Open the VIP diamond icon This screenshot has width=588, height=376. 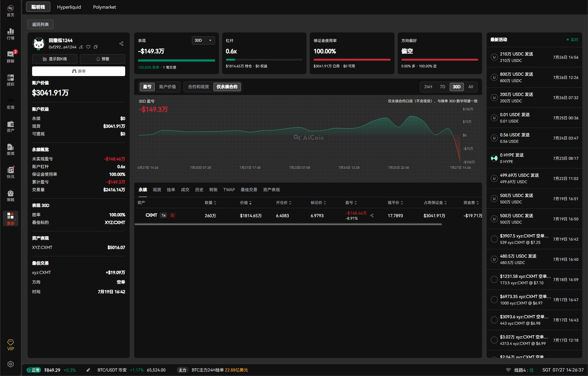point(11,345)
